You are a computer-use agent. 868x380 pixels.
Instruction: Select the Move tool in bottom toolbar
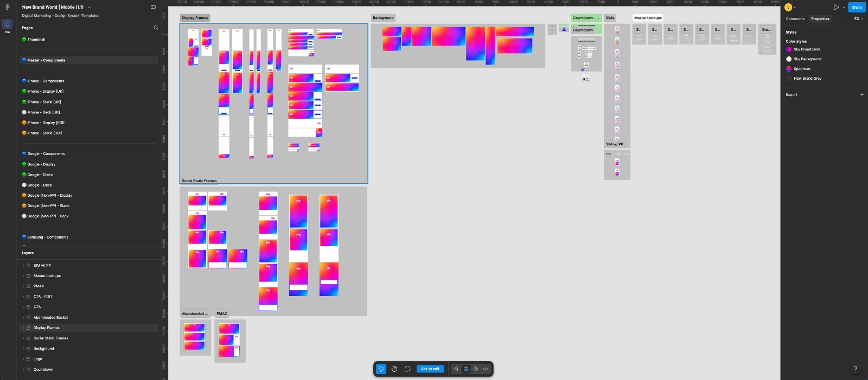tap(381, 369)
